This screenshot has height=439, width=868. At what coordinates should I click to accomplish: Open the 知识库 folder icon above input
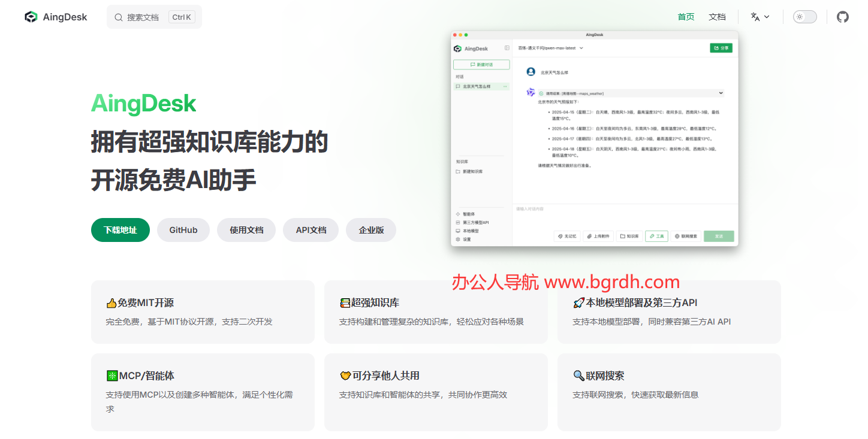(623, 236)
